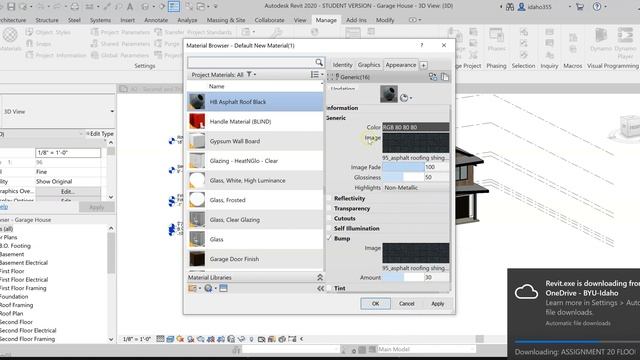Click the replace asset icon next to Generic(16)
This screenshot has height=360, width=640.
click(433, 77)
